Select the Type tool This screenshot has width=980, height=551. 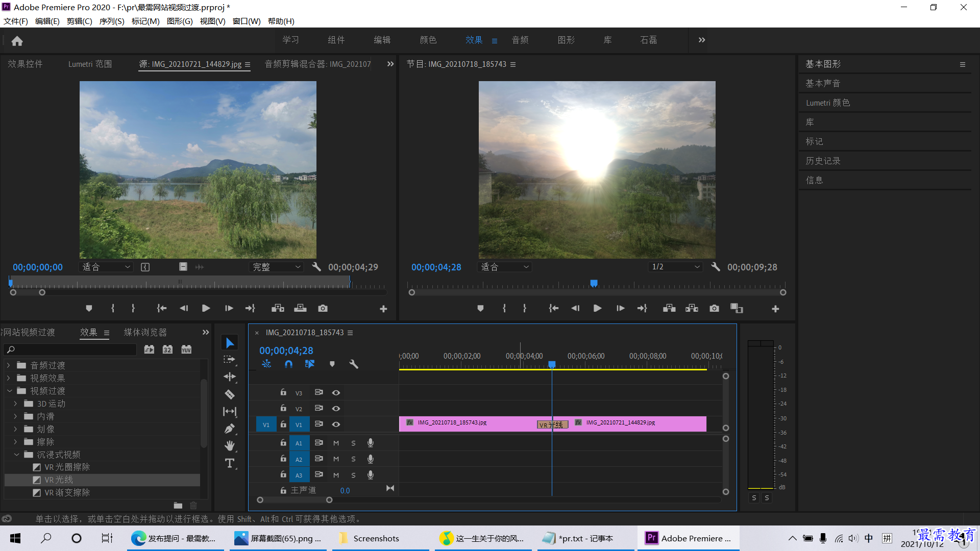click(x=230, y=463)
